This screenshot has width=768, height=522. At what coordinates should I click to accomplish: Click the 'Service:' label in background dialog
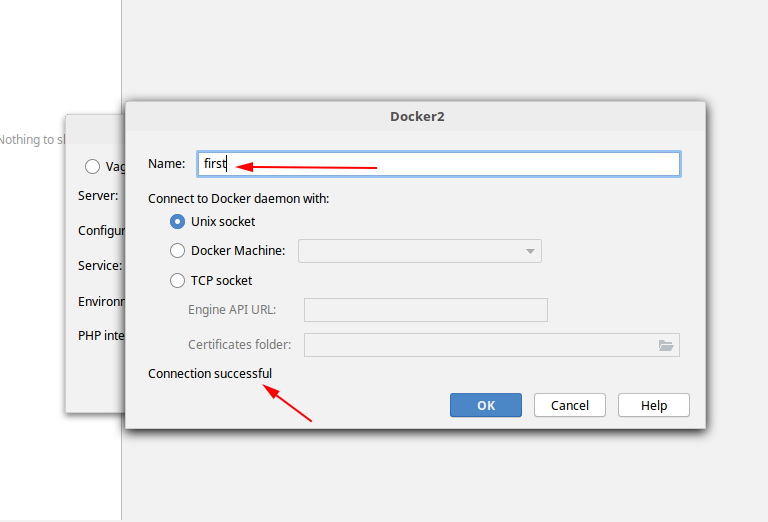tap(100, 265)
